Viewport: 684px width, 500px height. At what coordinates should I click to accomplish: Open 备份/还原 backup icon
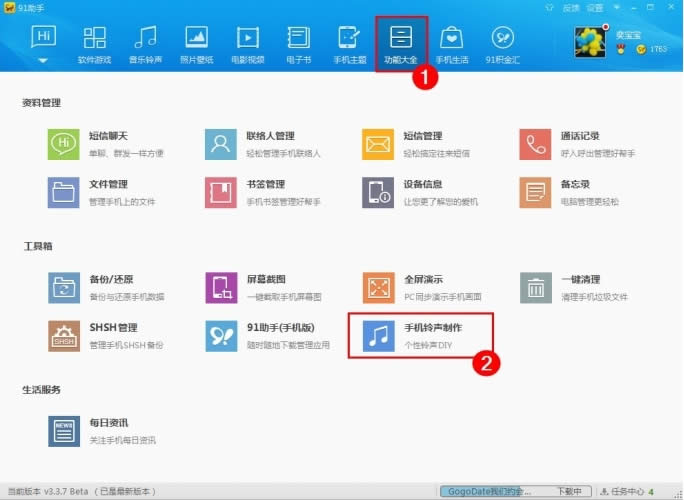point(64,288)
